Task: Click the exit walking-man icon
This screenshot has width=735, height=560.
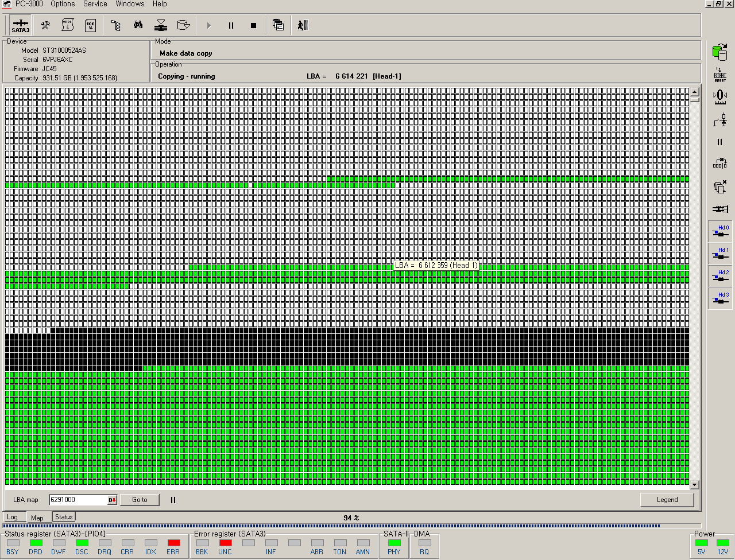Action: (303, 25)
